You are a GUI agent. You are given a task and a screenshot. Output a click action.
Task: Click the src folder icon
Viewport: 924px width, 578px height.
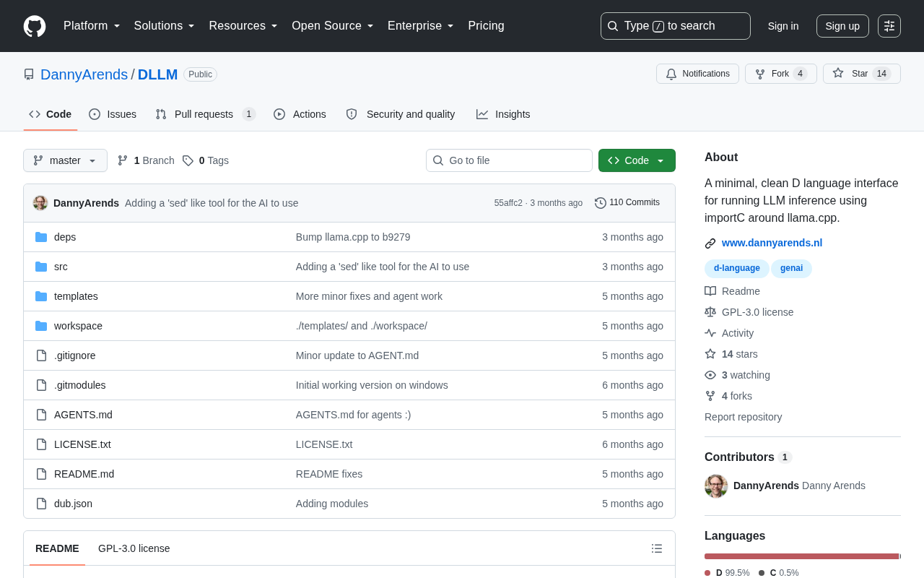pos(41,267)
